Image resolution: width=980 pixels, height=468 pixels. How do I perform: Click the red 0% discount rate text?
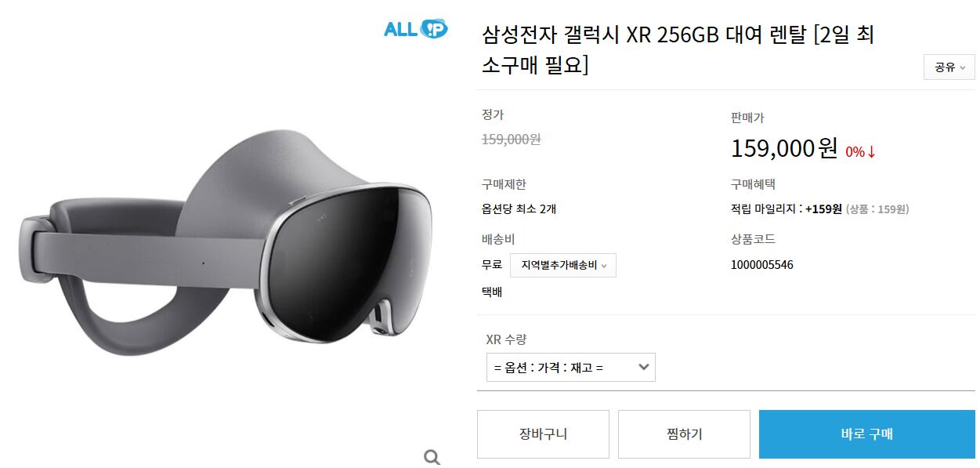click(855, 152)
